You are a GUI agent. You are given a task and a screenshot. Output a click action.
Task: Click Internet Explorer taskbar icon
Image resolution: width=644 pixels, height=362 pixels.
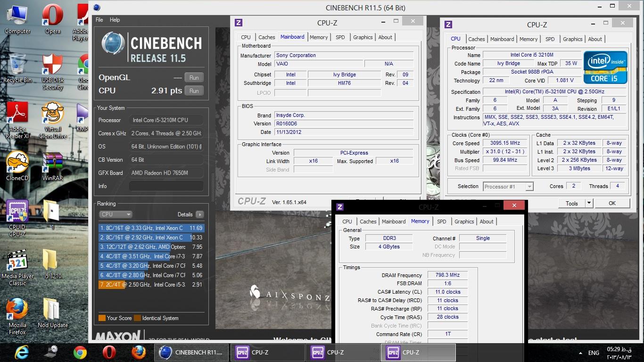tap(22, 352)
